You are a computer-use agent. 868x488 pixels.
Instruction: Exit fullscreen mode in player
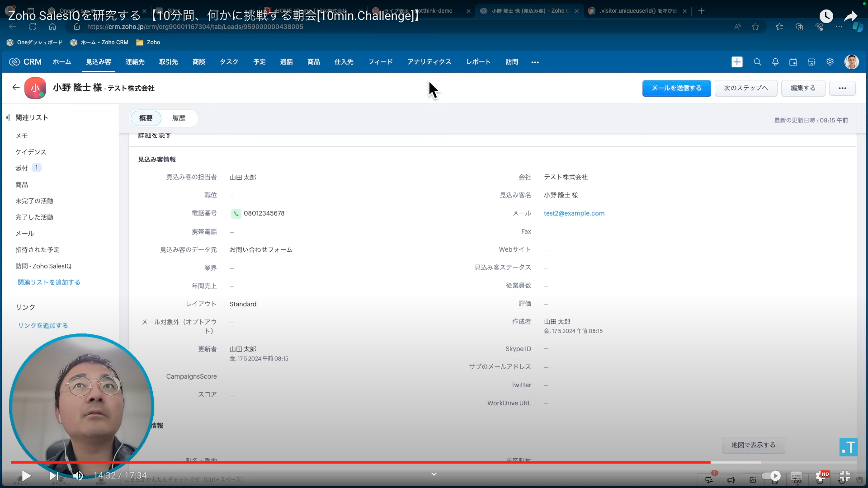844,476
